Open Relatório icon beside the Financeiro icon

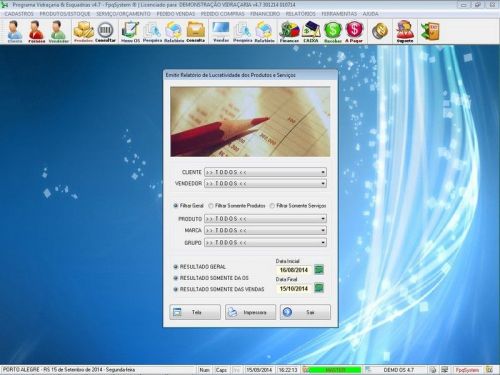coord(264,32)
